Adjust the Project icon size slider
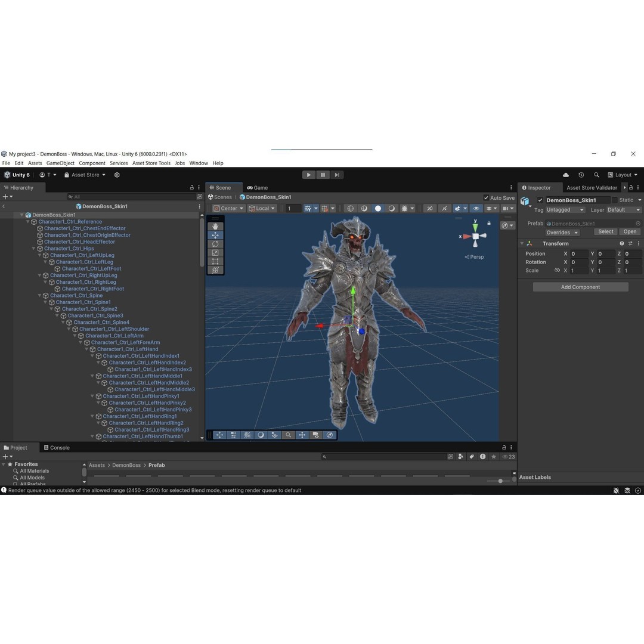The image size is (644, 644). click(x=500, y=481)
